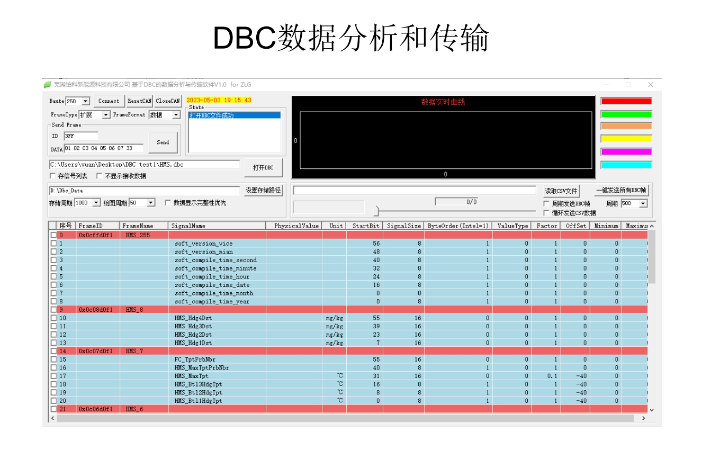
Task: Close the DBC analysis window
Action: (650, 84)
